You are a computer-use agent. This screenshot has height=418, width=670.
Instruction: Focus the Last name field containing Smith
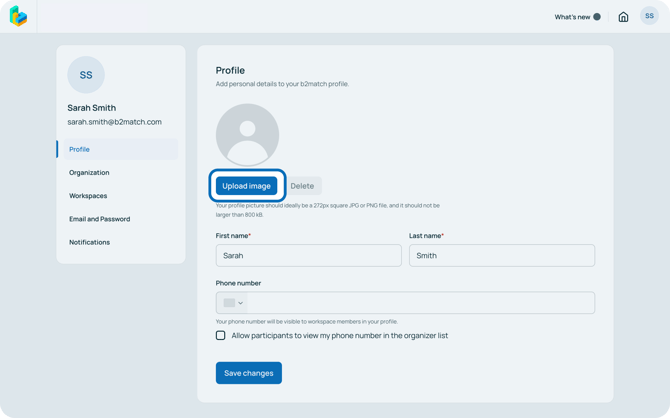[501, 256]
